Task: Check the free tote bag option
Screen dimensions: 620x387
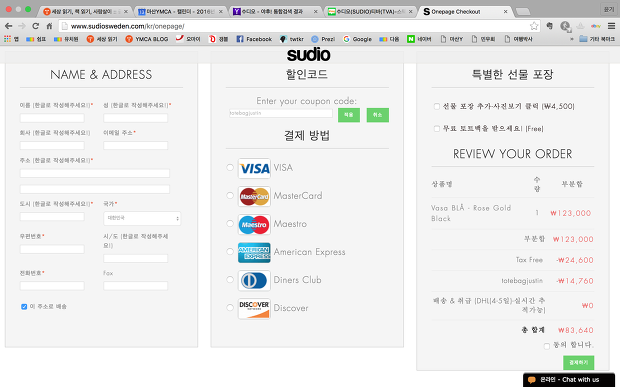Action: pos(437,128)
